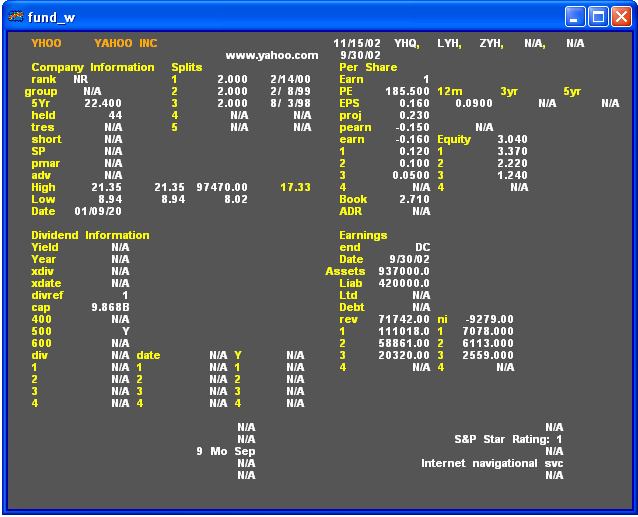Select the 11/15/02 date
638x517 pixels.
(x=357, y=43)
